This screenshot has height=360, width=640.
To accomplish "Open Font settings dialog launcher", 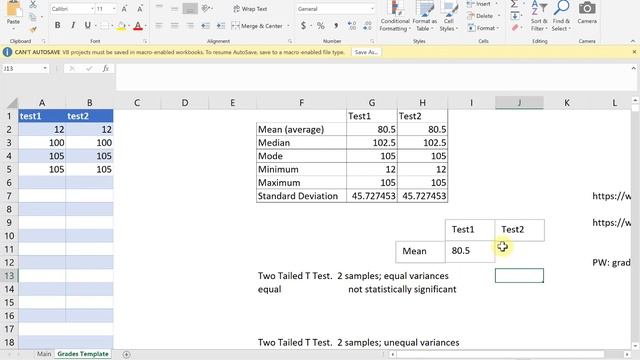I will pyautogui.click(x=145, y=41).
